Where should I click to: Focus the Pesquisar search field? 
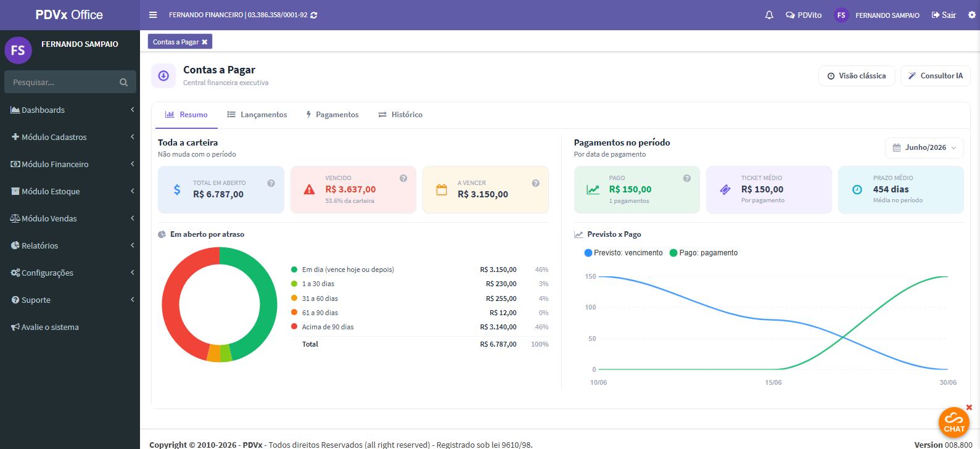(x=62, y=82)
